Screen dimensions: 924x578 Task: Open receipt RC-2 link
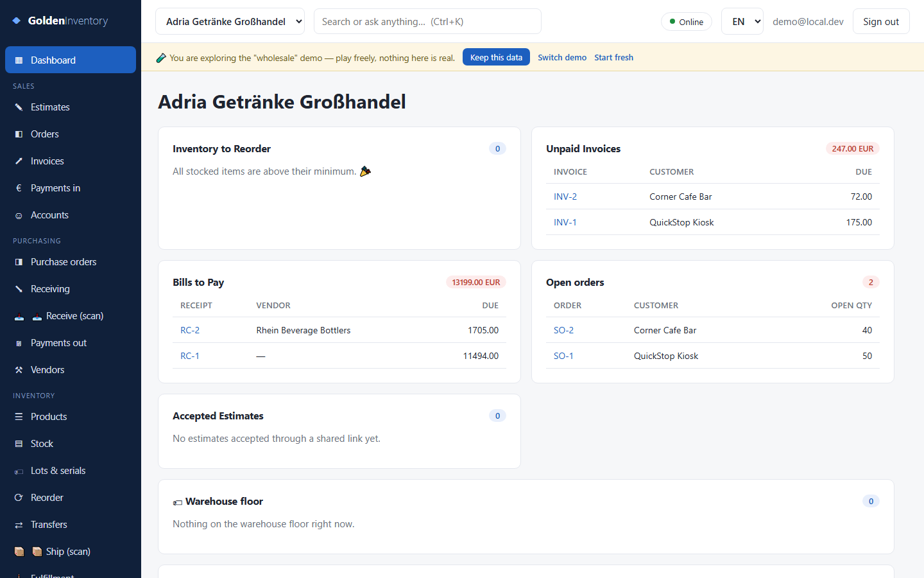tap(190, 330)
